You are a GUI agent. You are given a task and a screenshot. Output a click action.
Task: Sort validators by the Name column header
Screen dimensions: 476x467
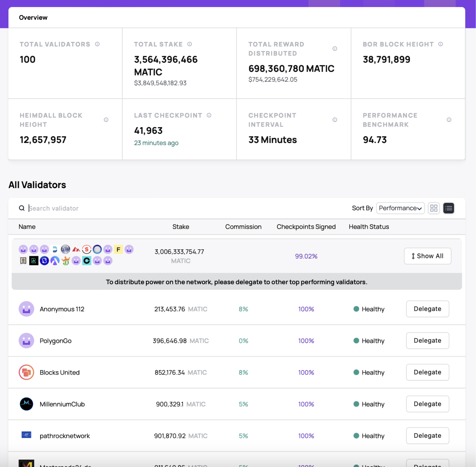(27, 227)
